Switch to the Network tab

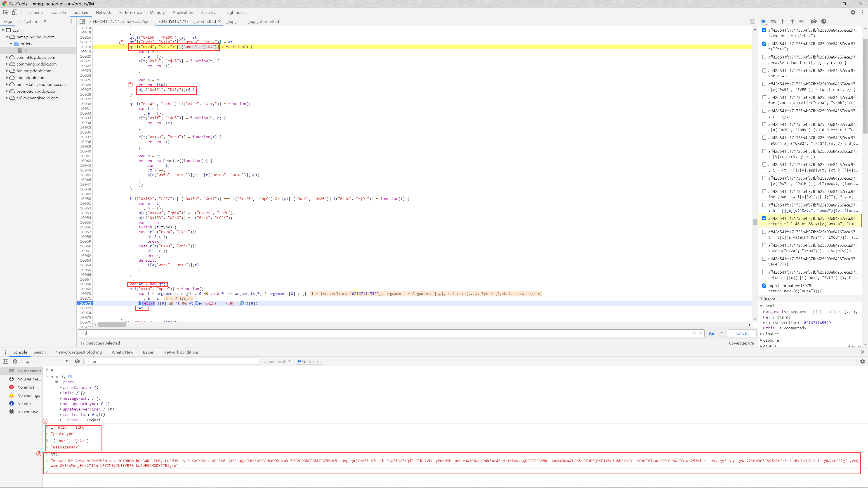[103, 12]
